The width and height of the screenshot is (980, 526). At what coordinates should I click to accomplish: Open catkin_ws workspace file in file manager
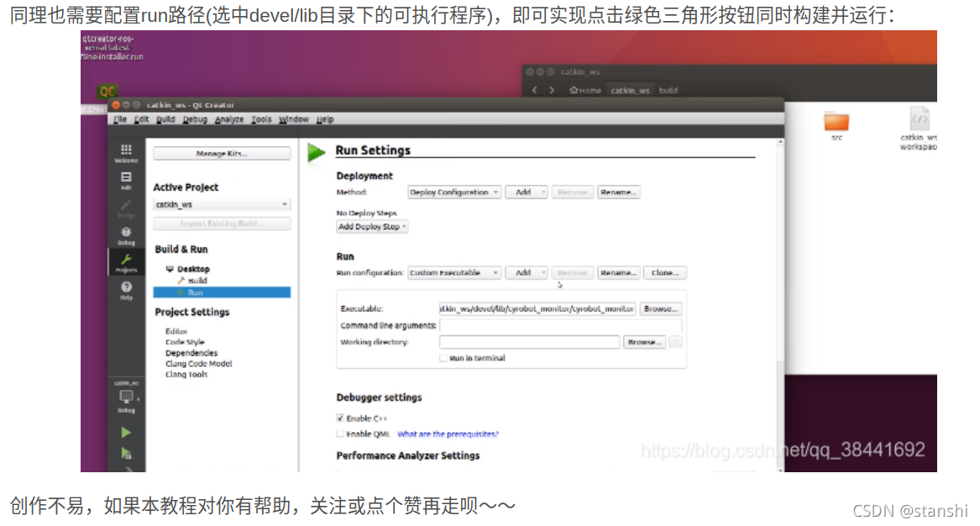coord(919,129)
